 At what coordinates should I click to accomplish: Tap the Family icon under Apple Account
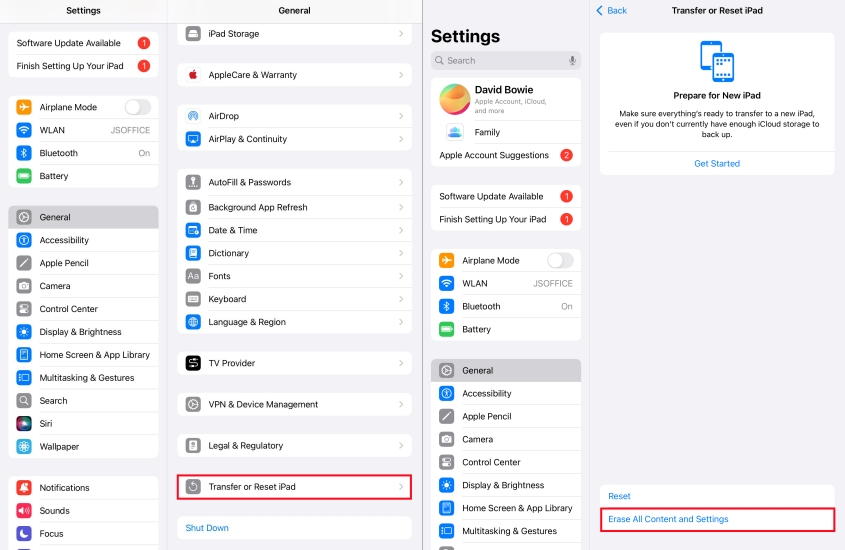pos(455,132)
